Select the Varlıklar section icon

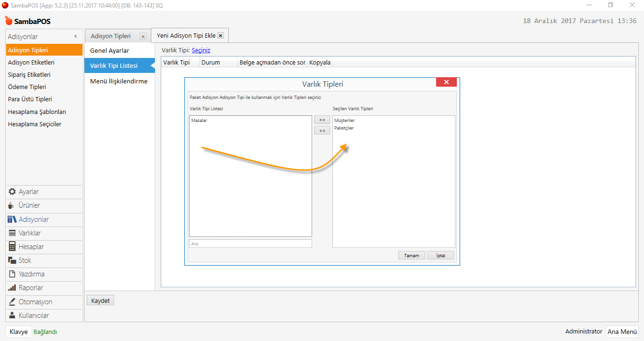point(12,233)
